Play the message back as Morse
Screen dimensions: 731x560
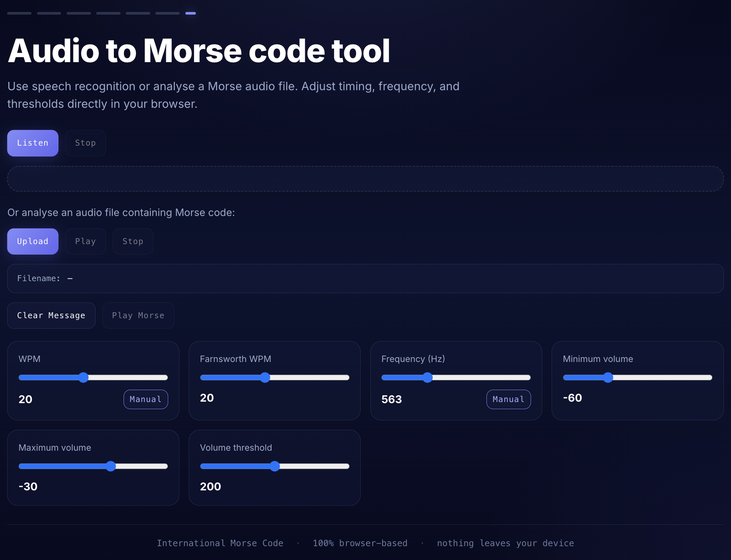(138, 315)
